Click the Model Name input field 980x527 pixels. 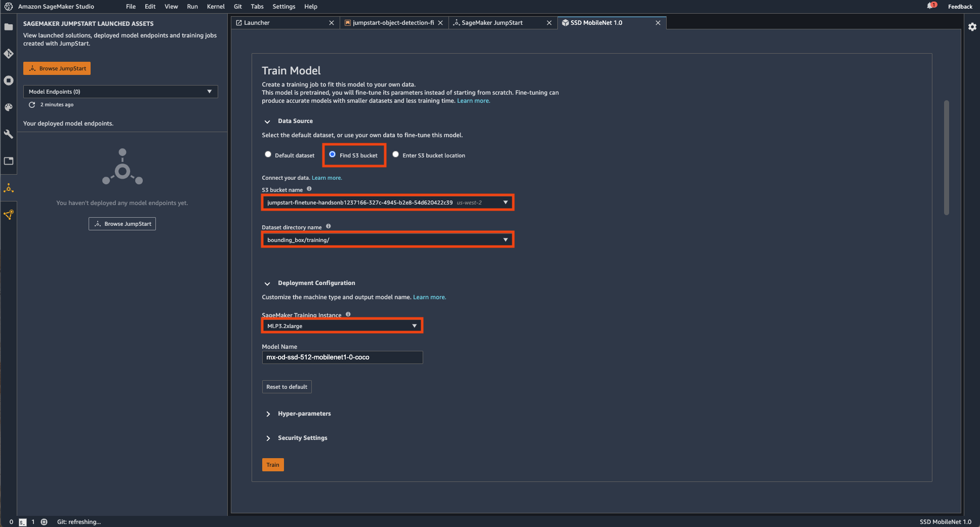point(342,357)
